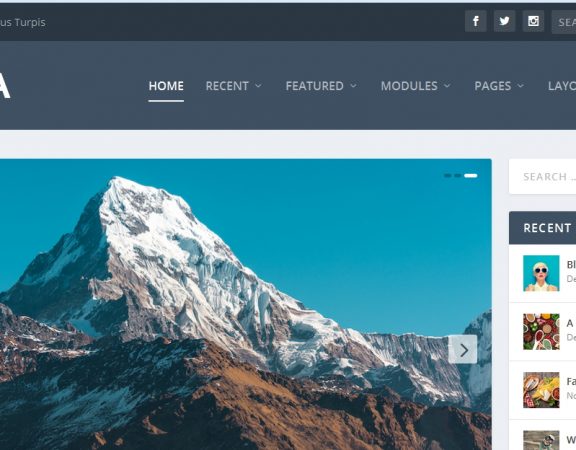The width and height of the screenshot is (576, 450).
Task: Open the sunglasses woman post thumbnail
Action: (x=541, y=273)
